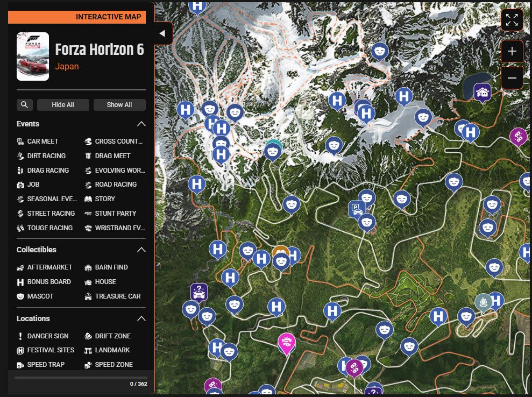The height and width of the screenshot is (397, 532).
Task: Toggle Story markers
Action: (x=100, y=199)
